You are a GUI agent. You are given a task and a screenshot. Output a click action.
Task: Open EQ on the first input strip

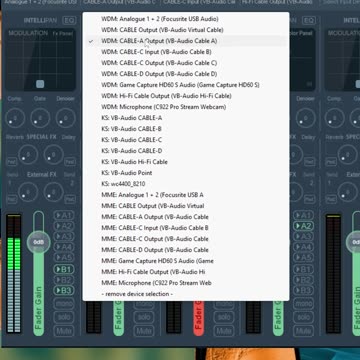click(x=69, y=21)
